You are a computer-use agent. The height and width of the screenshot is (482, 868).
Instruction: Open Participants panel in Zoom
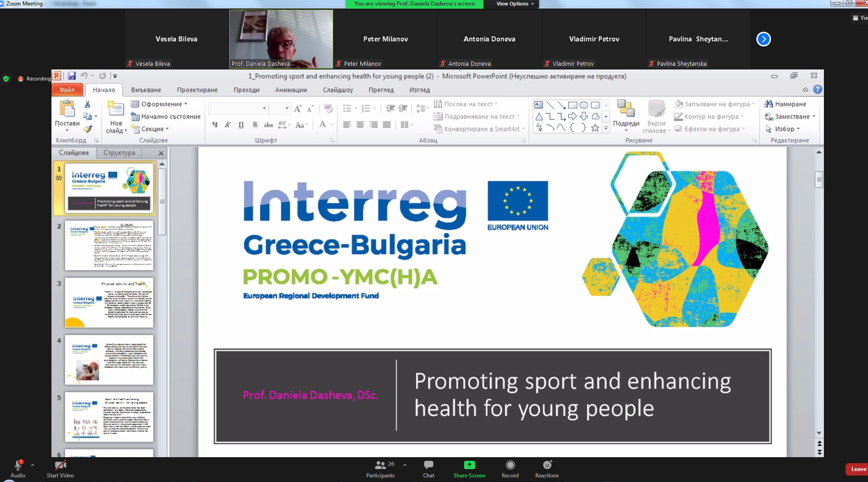pyautogui.click(x=380, y=469)
